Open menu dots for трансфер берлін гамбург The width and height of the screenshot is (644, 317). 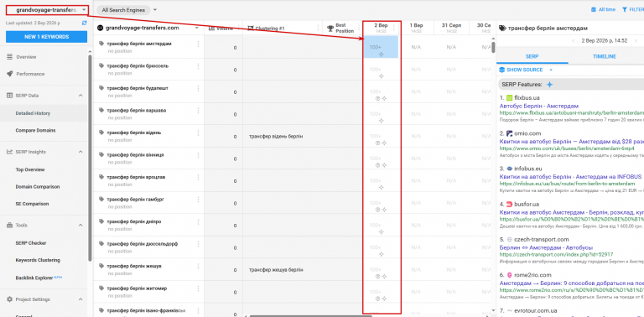coord(199,199)
